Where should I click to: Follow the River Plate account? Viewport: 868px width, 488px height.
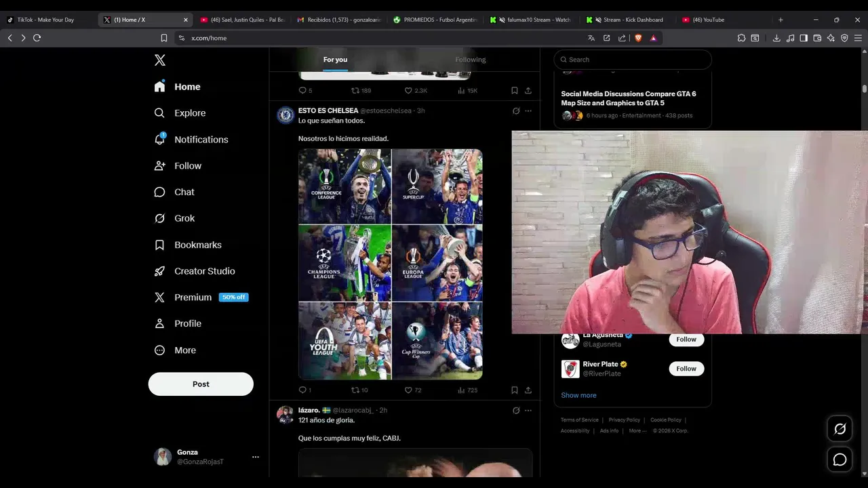[686, 369]
